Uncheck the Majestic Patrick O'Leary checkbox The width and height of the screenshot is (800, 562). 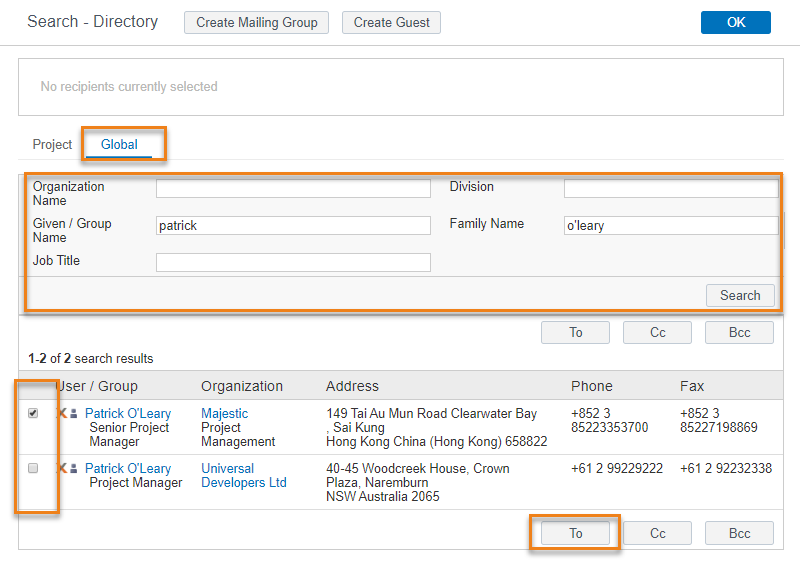coord(33,413)
